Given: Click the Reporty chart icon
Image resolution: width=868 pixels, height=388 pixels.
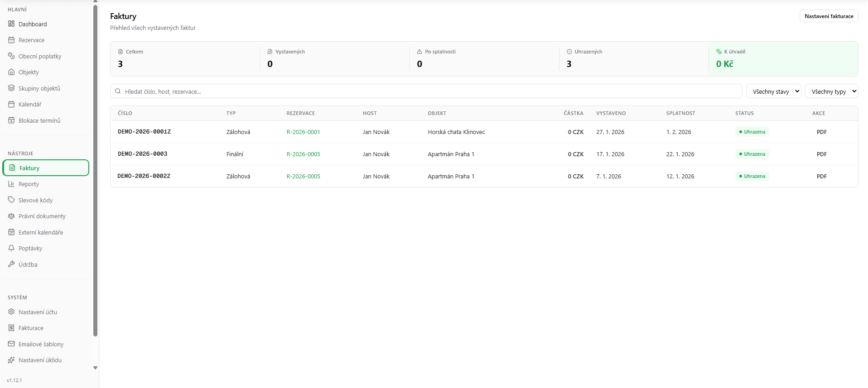Looking at the screenshot, I should [x=11, y=184].
